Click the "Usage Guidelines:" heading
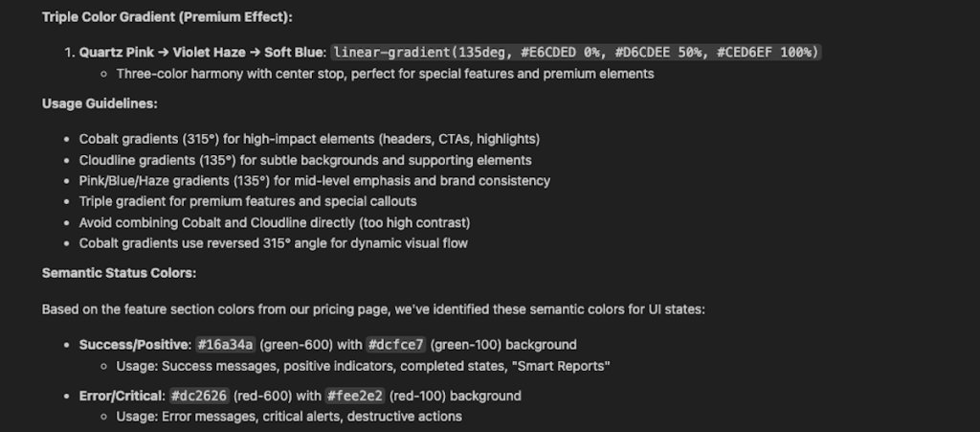 click(x=100, y=103)
